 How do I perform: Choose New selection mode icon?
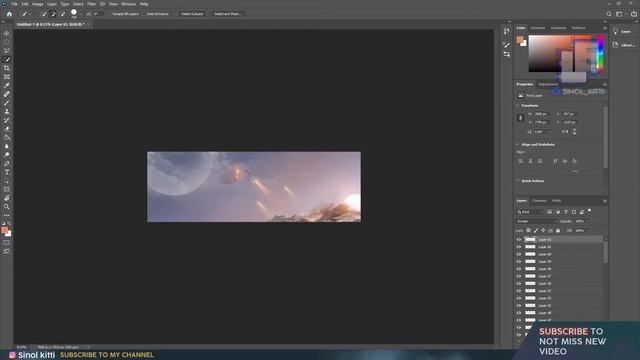click(43, 14)
